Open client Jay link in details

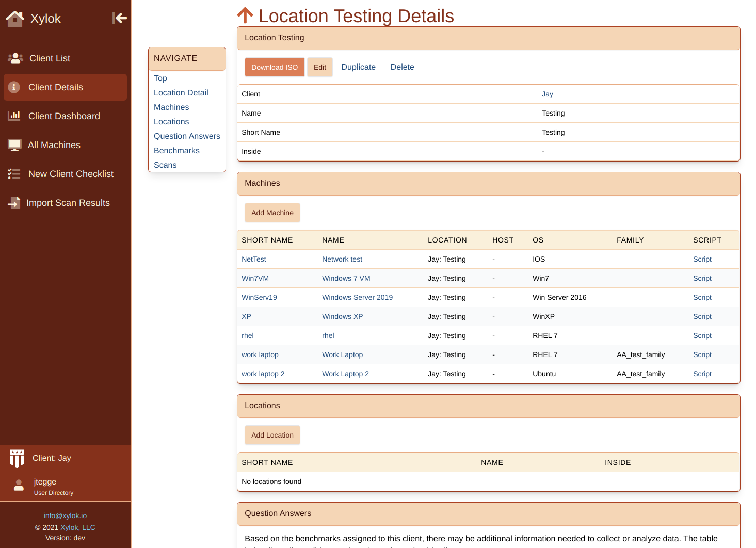click(x=548, y=94)
